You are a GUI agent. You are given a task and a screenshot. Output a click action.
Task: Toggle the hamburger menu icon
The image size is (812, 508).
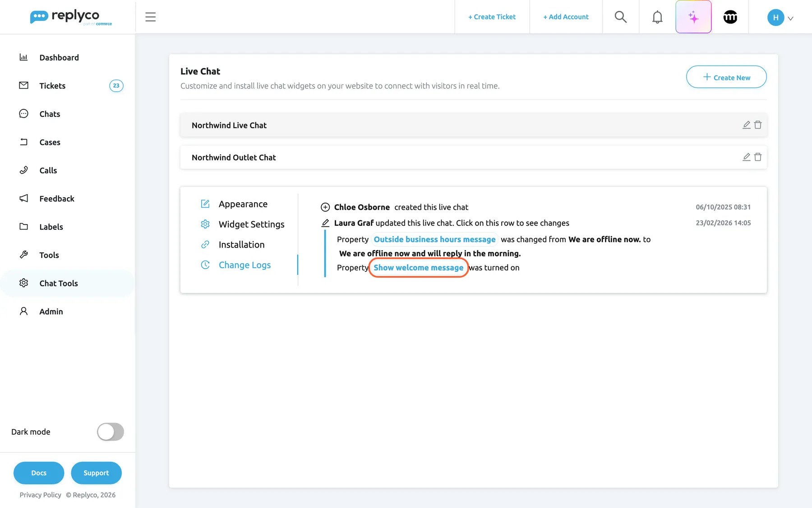point(151,17)
